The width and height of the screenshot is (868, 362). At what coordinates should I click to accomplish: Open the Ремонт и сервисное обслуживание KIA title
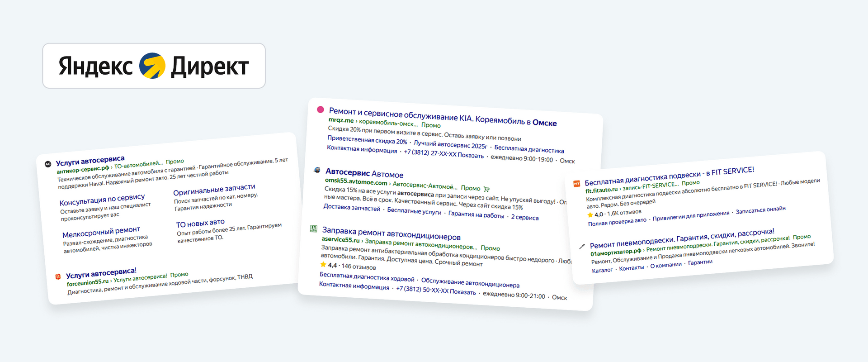coord(443,117)
